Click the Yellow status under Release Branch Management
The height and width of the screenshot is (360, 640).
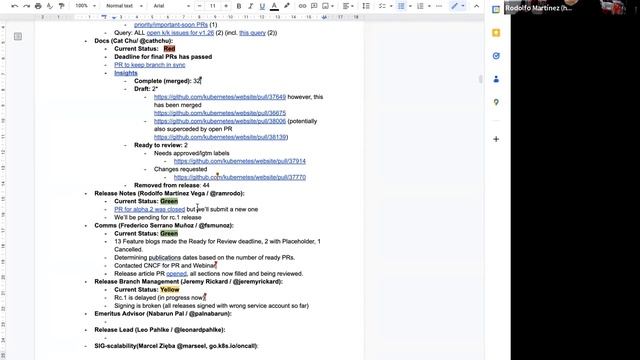[x=170, y=290]
